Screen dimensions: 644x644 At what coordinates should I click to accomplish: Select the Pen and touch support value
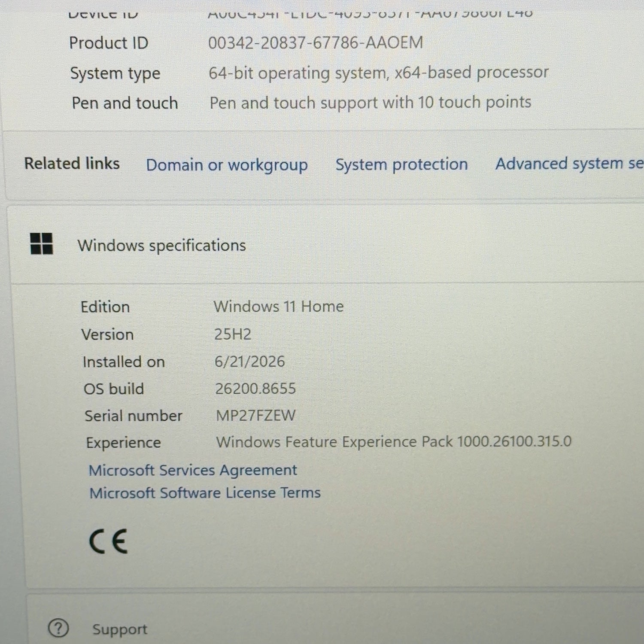[371, 103]
